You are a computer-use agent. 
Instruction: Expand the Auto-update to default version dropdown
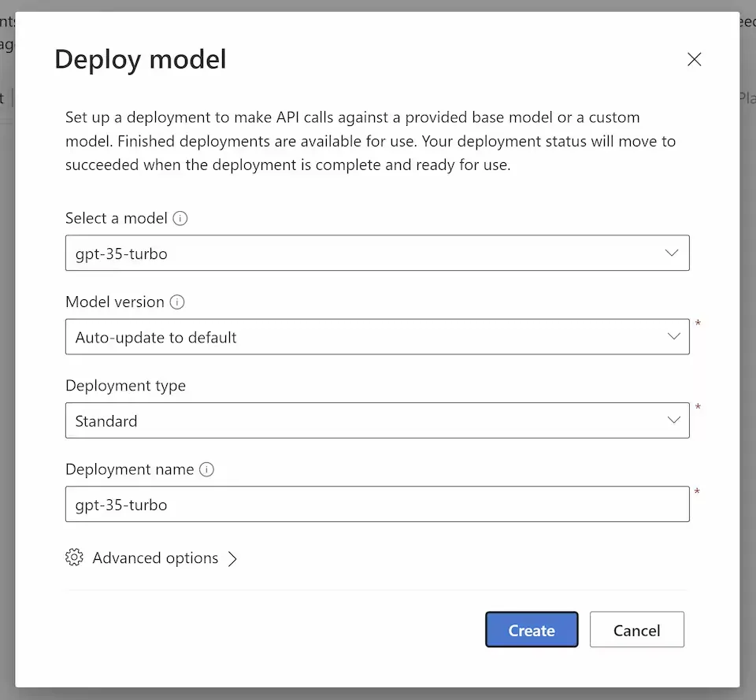[378, 336]
